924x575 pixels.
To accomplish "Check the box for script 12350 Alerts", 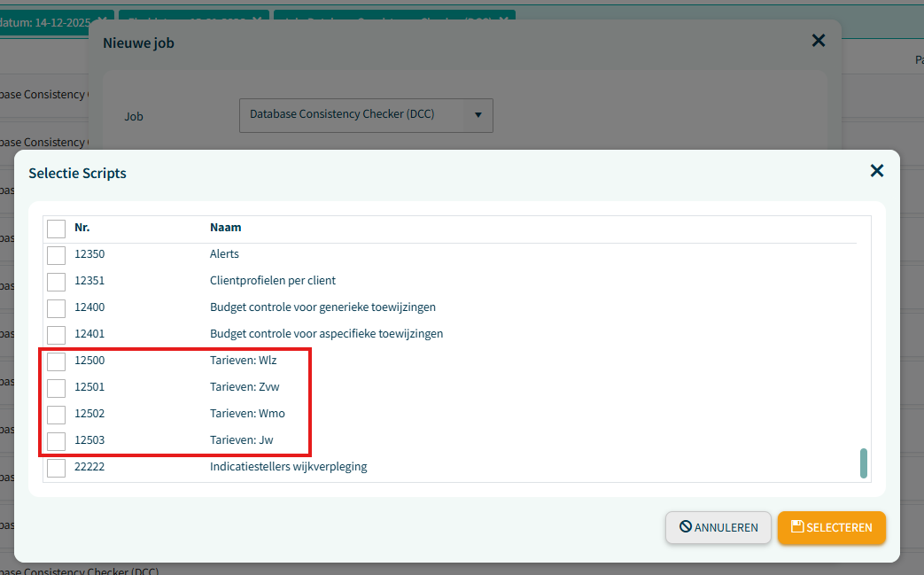I will pyautogui.click(x=57, y=255).
